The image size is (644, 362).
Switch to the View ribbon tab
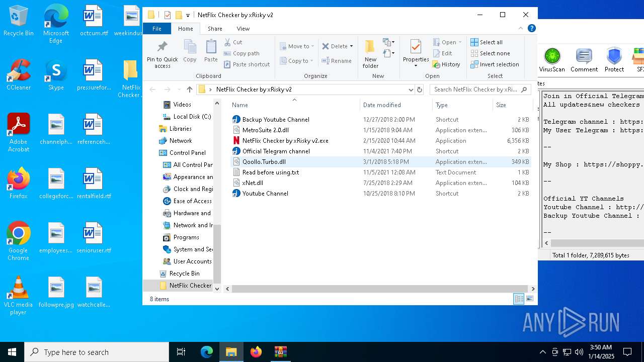click(x=243, y=29)
